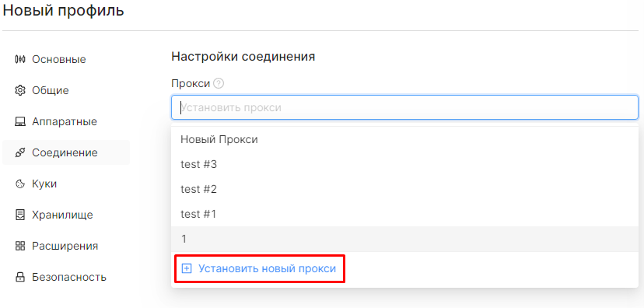Click the question mark help icon near Прокси
Viewport: 644px width, 308px height.
pos(219,84)
